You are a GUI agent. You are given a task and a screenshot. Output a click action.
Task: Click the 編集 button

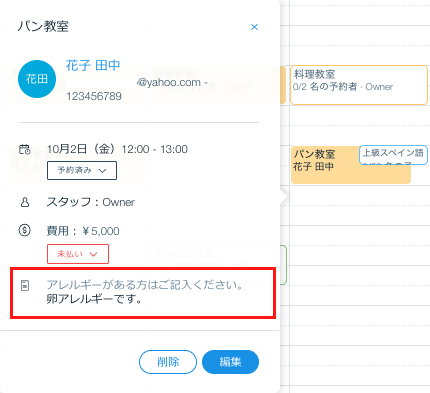230,362
